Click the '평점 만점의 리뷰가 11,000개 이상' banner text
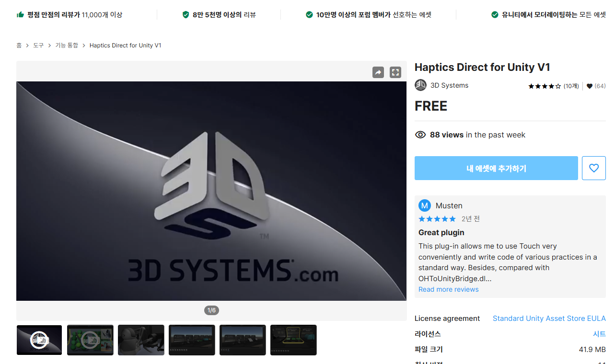Image resolution: width=615 pixels, height=364 pixels. [75, 14]
